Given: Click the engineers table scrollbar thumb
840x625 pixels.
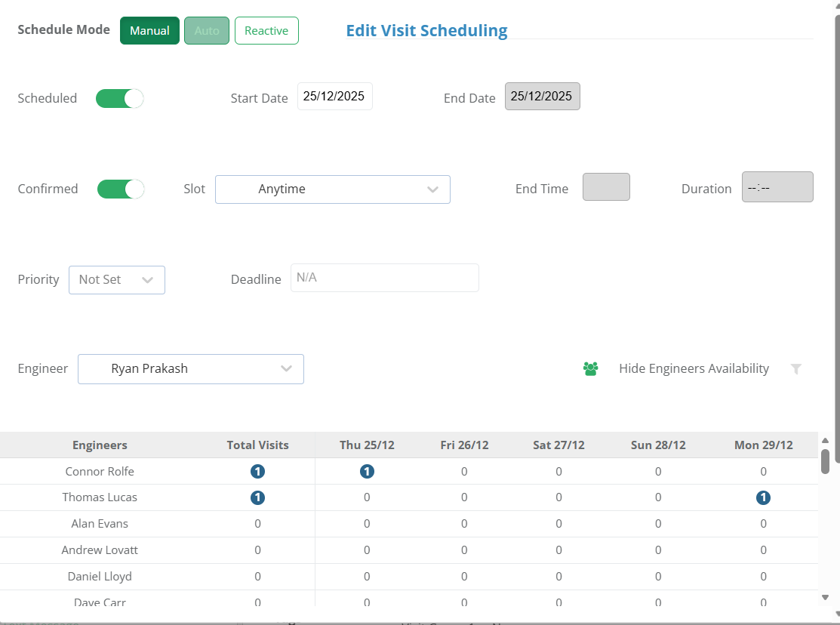Looking at the screenshot, I should point(825,461).
